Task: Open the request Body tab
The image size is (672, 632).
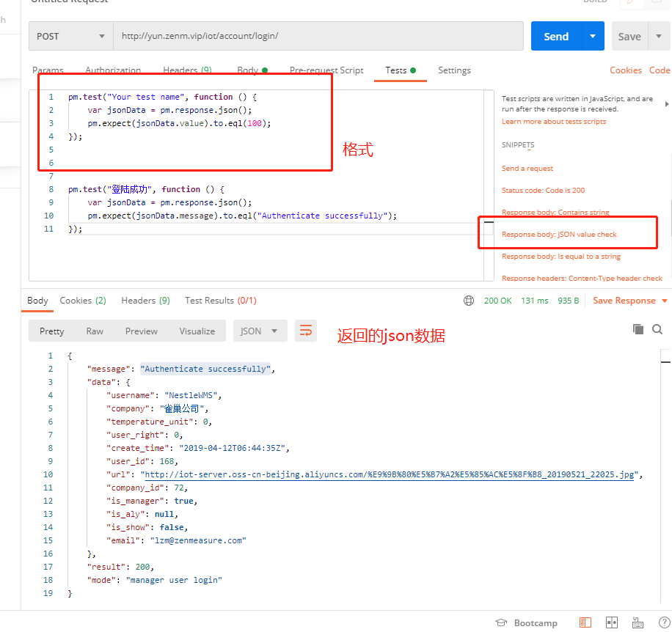Action: (x=252, y=70)
